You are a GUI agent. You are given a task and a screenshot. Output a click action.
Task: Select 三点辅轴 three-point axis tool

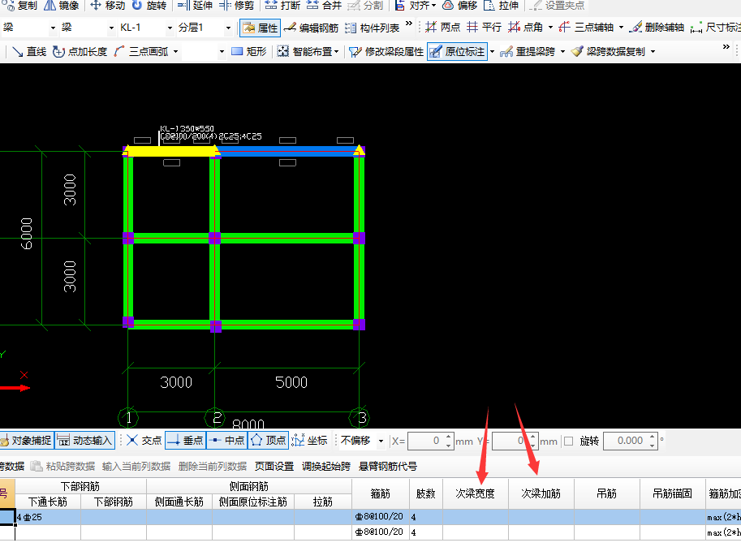585,28
